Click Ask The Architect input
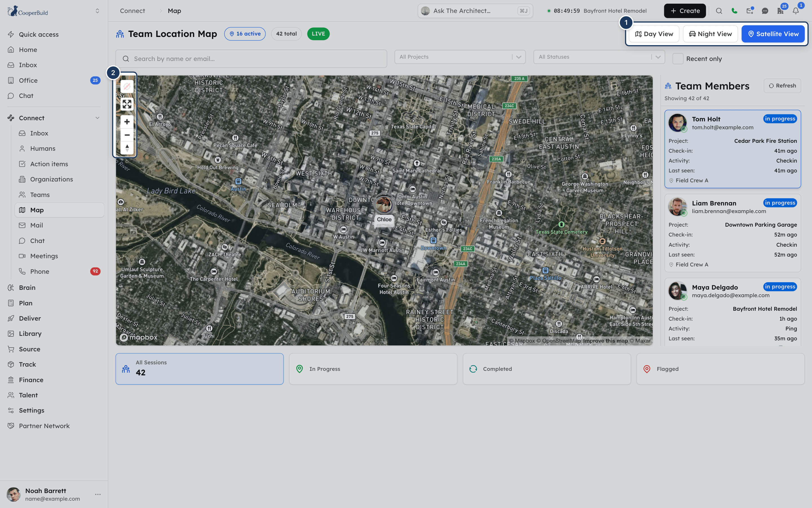812x508 pixels. click(475, 11)
